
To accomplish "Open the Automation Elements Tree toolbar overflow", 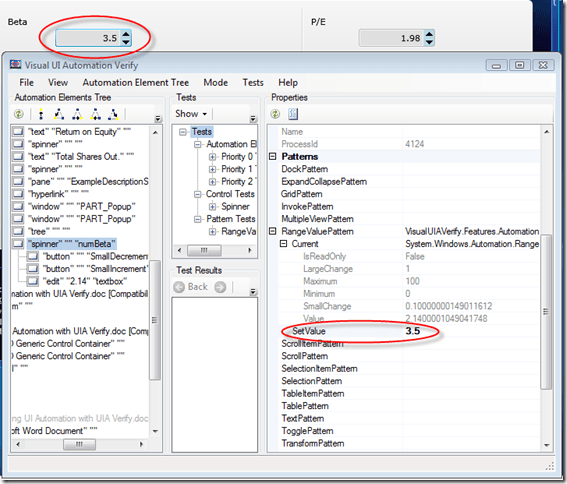I will [x=158, y=119].
